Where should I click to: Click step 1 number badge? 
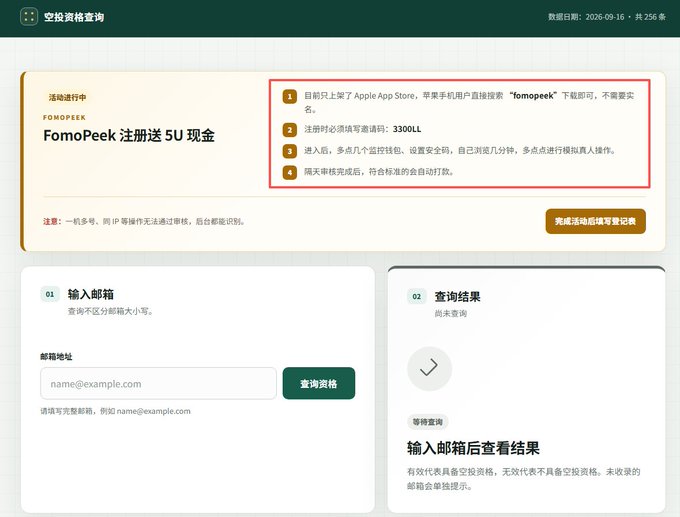(x=290, y=96)
